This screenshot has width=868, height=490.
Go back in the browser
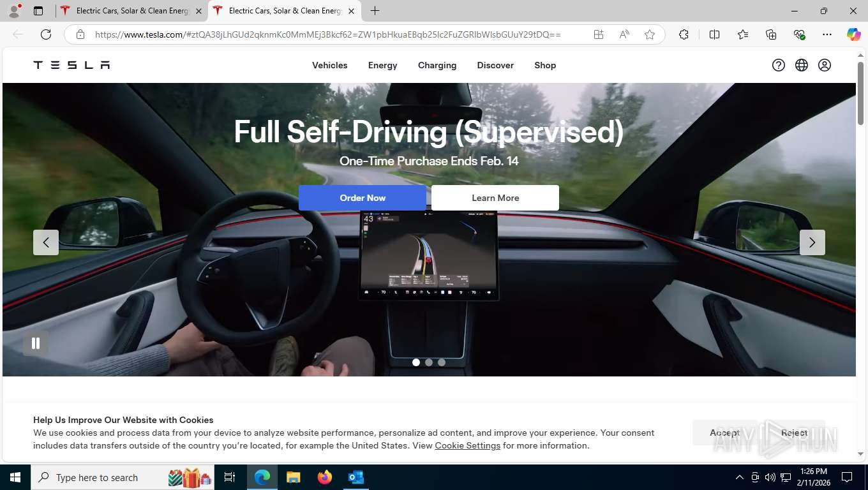[x=18, y=34]
